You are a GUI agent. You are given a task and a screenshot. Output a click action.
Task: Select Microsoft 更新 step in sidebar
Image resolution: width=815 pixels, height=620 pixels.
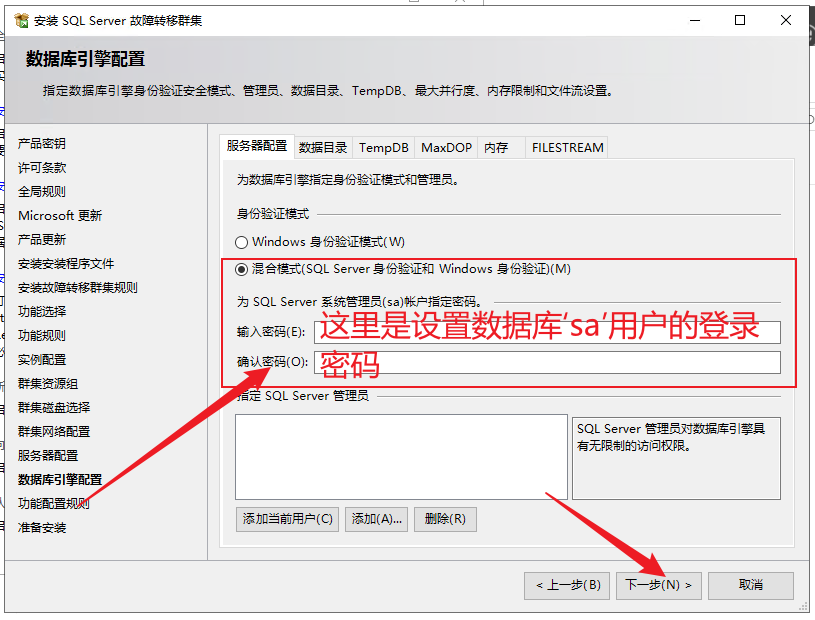point(60,215)
